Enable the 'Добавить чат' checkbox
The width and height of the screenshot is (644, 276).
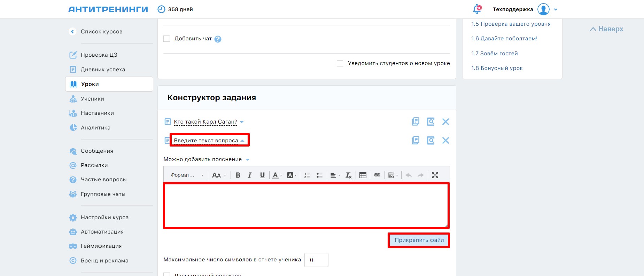click(167, 39)
